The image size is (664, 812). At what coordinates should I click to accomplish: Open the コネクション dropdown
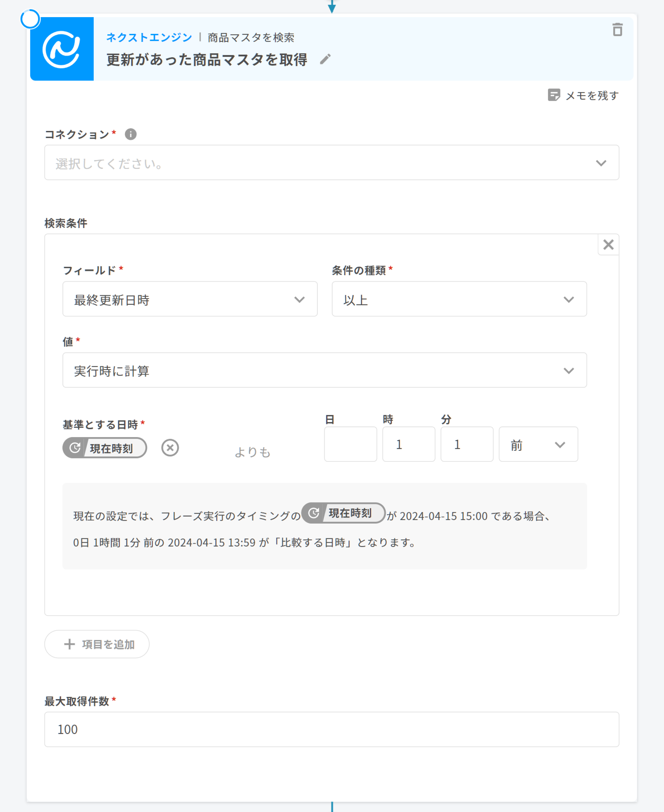[x=331, y=163]
